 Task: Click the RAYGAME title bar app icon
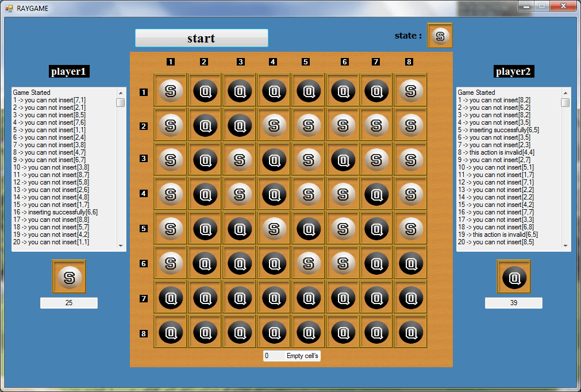[x=9, y=8]
